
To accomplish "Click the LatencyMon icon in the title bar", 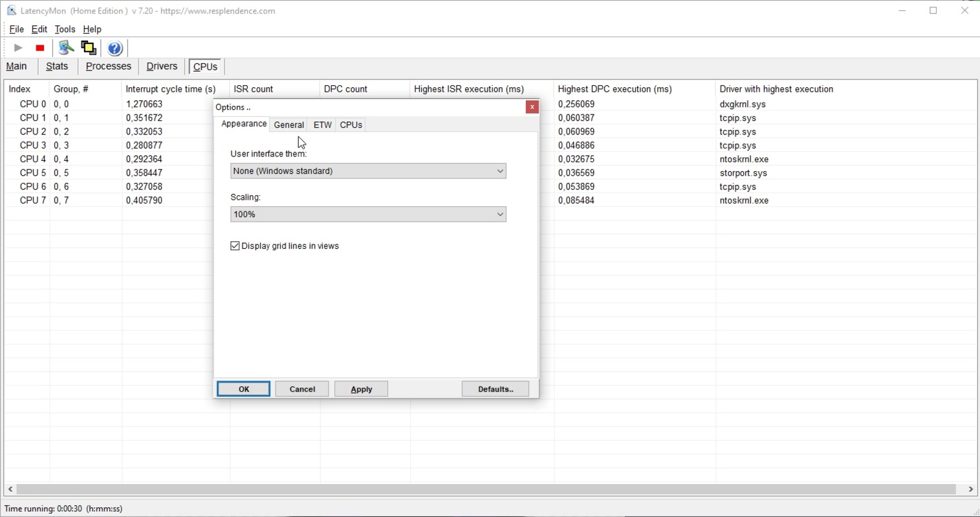I will (10, 10).
